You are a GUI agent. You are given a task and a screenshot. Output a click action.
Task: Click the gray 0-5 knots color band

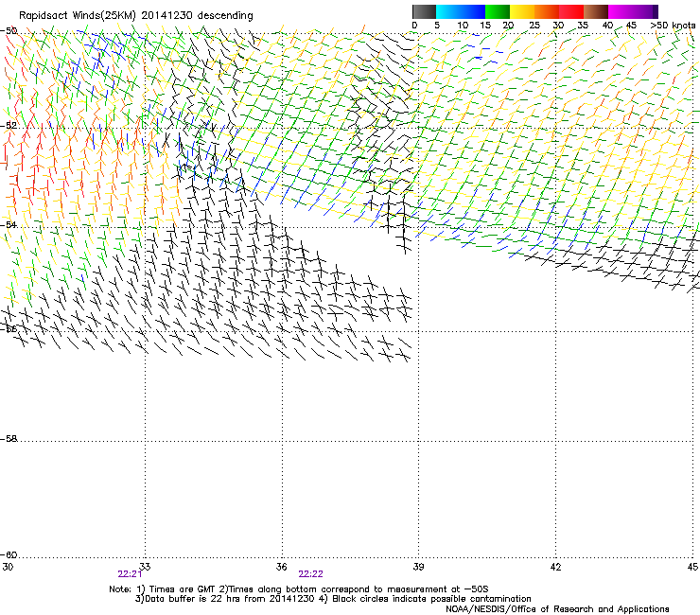pyautogui.click(x=424, y=11)
